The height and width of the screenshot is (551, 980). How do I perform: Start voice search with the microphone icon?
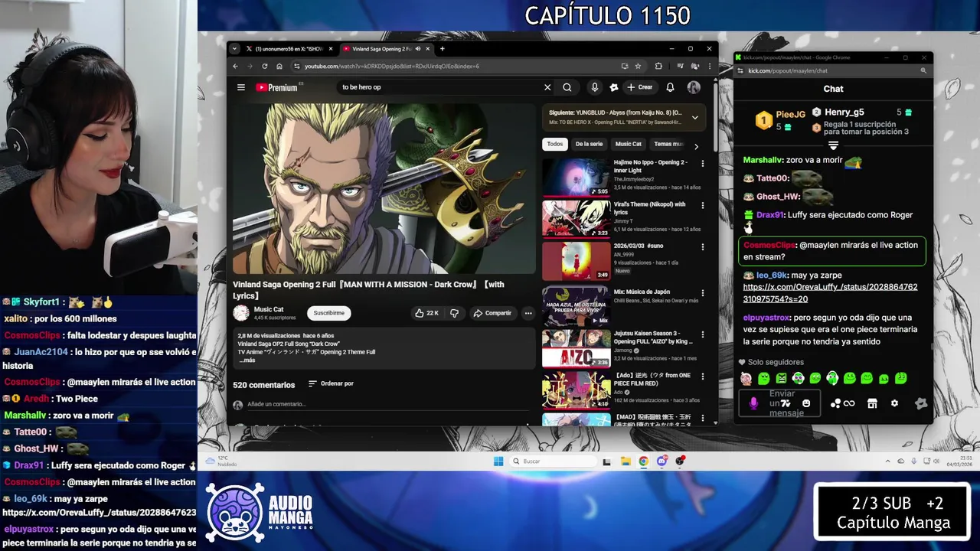point(594,87)
